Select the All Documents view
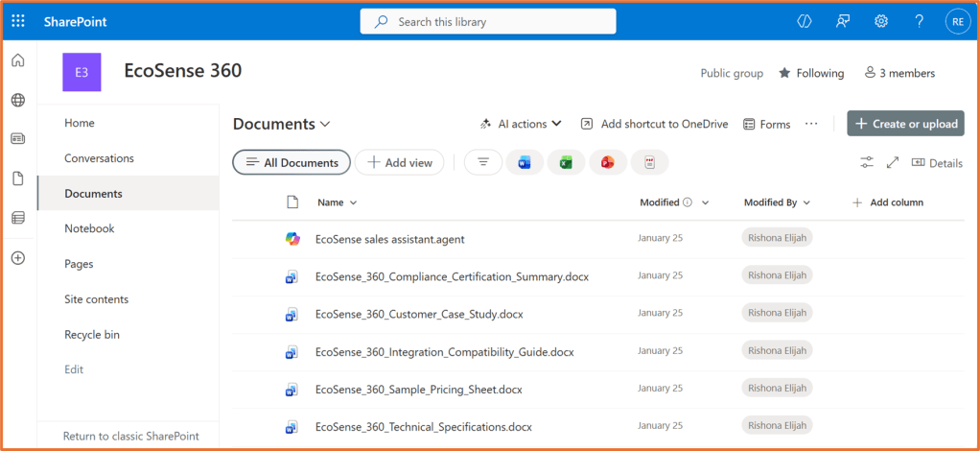980x451 pixels. click(292, 162)
